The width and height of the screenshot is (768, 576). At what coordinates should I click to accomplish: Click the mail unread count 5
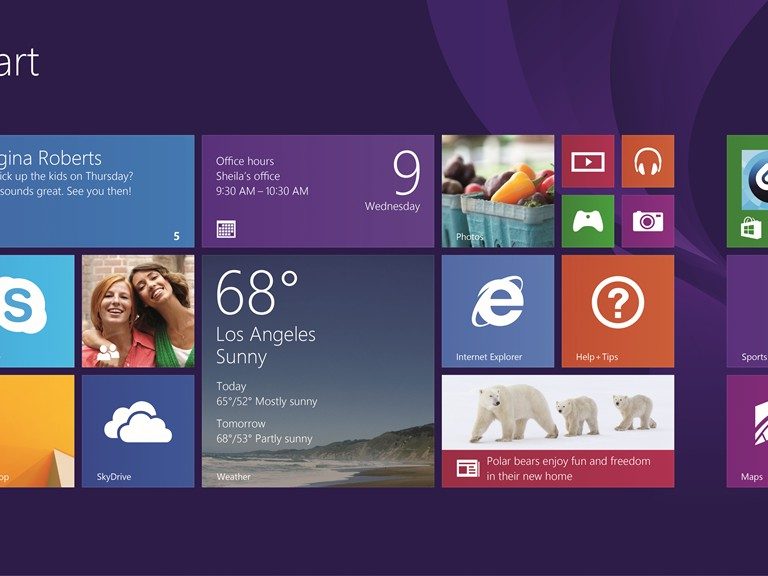point(176,236)
